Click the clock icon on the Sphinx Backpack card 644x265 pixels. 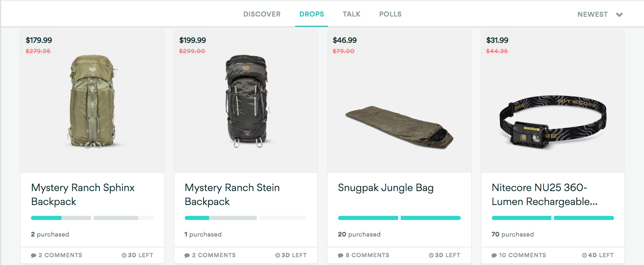[124, 255]
